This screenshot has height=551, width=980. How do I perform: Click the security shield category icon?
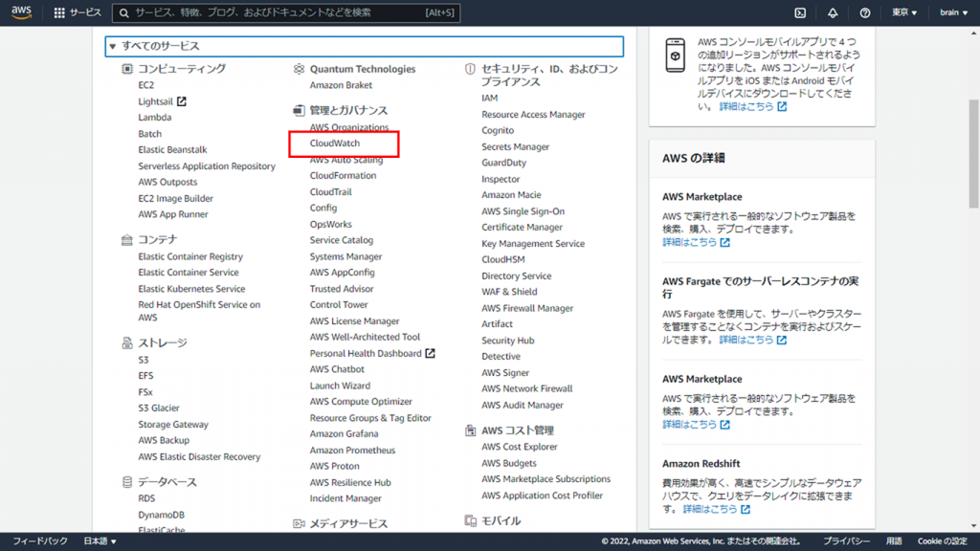[470, 69]
